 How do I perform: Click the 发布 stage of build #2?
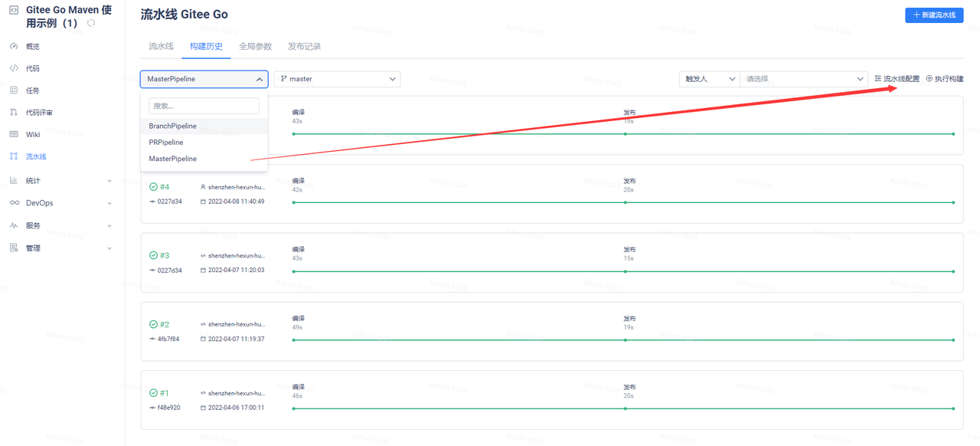pyautogui.click(x=629, y=318)
